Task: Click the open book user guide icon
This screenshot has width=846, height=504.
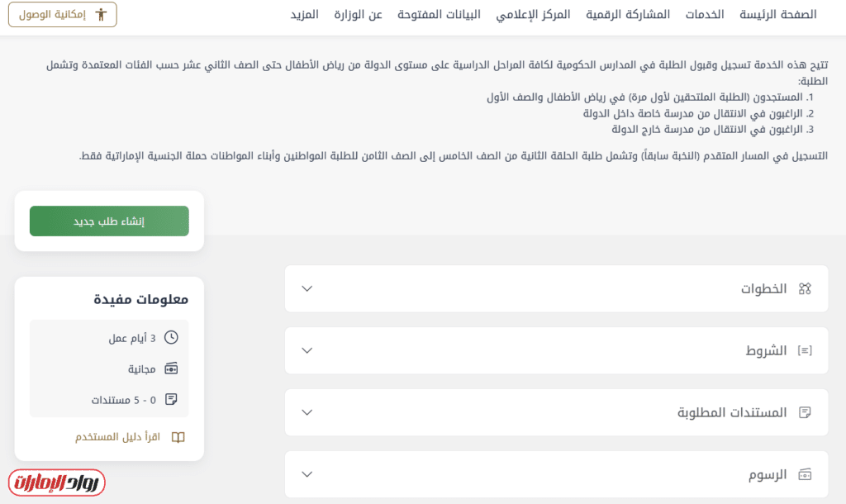Action: pos(178,437)
